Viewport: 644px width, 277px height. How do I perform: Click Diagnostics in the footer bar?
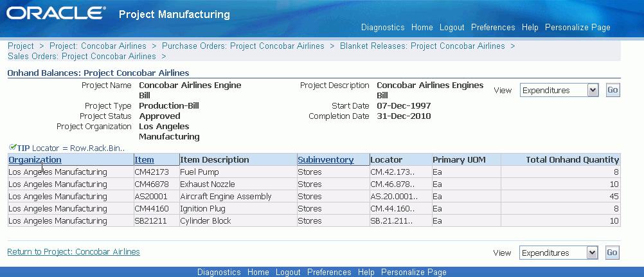[x=219, y=272]
